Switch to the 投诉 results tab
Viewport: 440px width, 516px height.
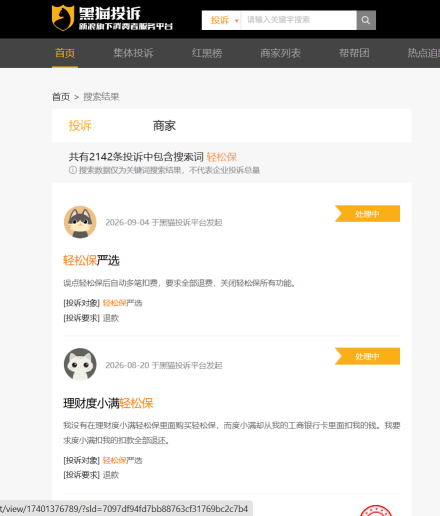coord(80,126)
